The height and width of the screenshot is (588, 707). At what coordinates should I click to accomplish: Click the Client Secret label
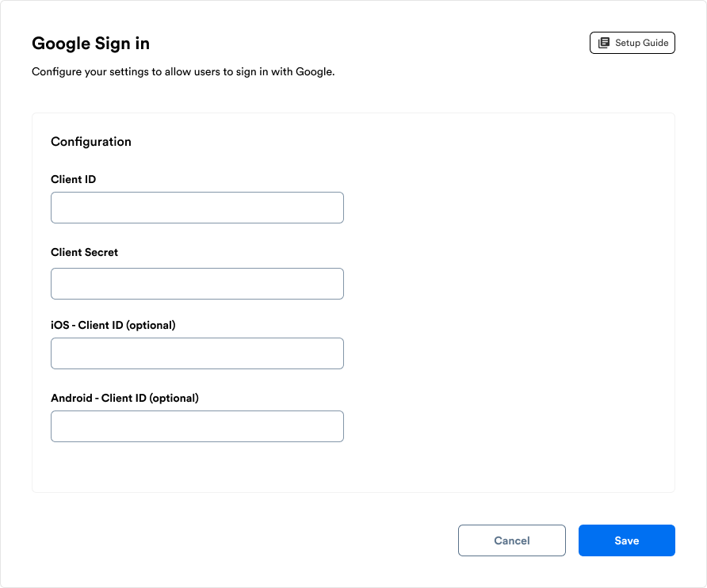point(84,252)
